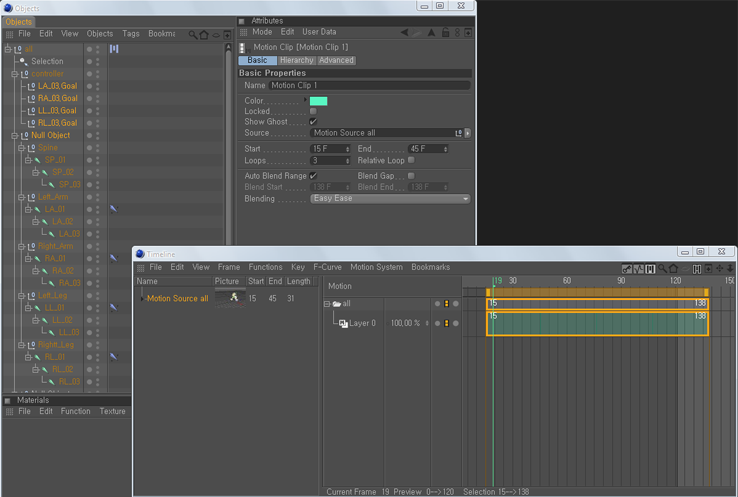Click the Object Manager search magnifier icon
This screenshot has height=497, width=738.
(193, 34)
